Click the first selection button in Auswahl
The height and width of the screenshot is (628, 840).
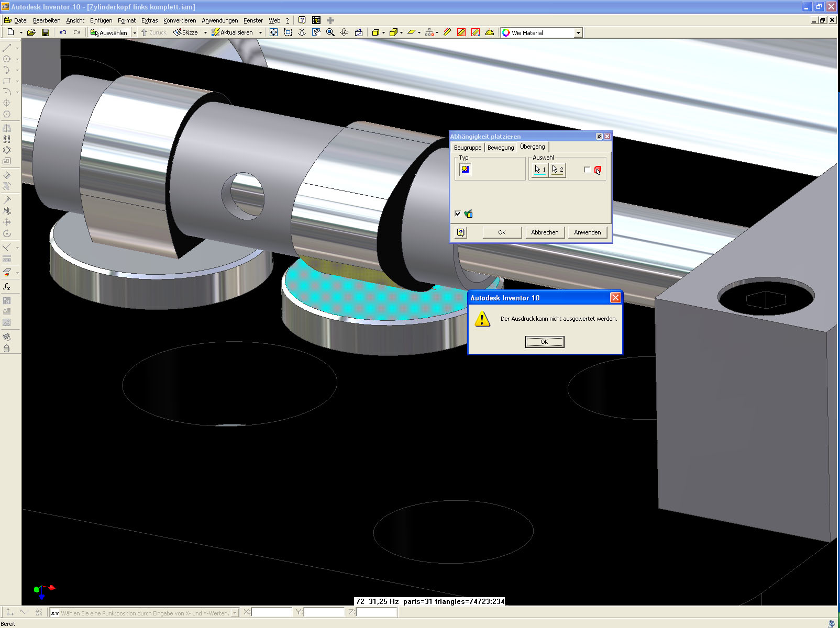click(x=540, y=170)
